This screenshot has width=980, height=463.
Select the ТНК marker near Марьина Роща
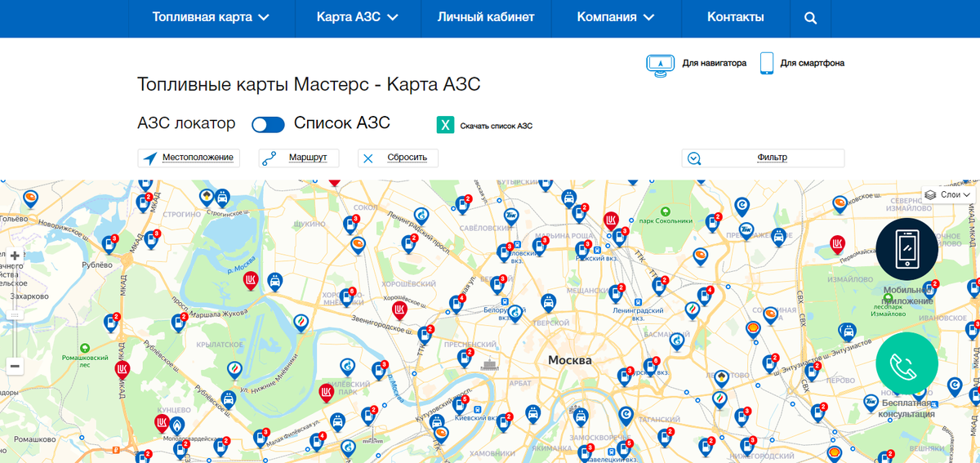click(x=510, y=216)
